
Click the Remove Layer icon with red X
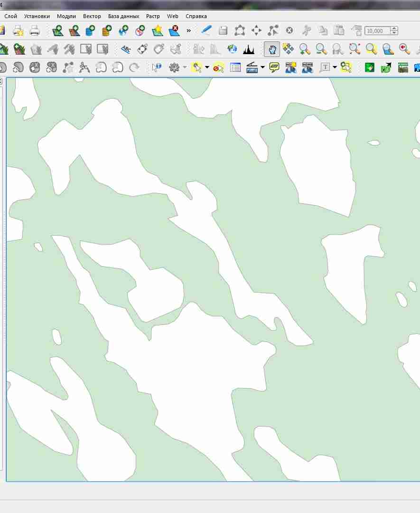coord(174,31)
